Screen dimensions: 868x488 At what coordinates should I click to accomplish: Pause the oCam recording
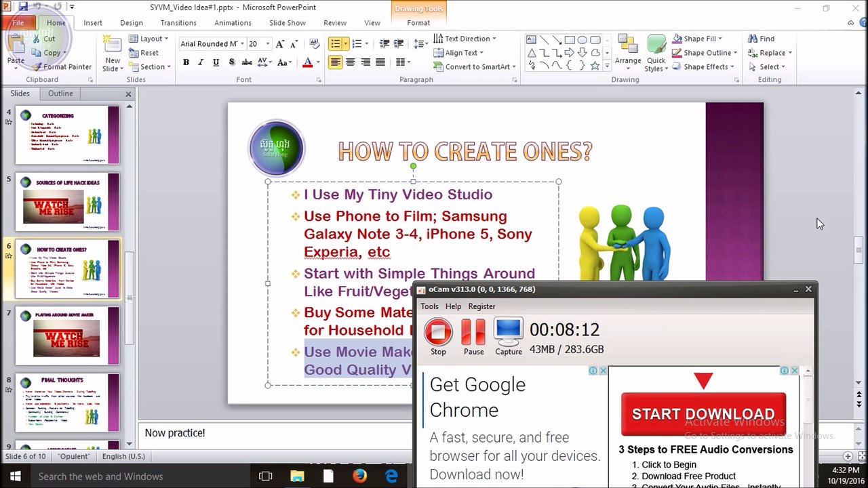point(473,337)
